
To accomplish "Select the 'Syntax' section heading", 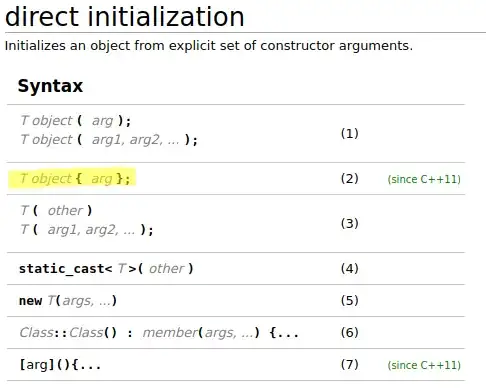I will pos(50,86).
